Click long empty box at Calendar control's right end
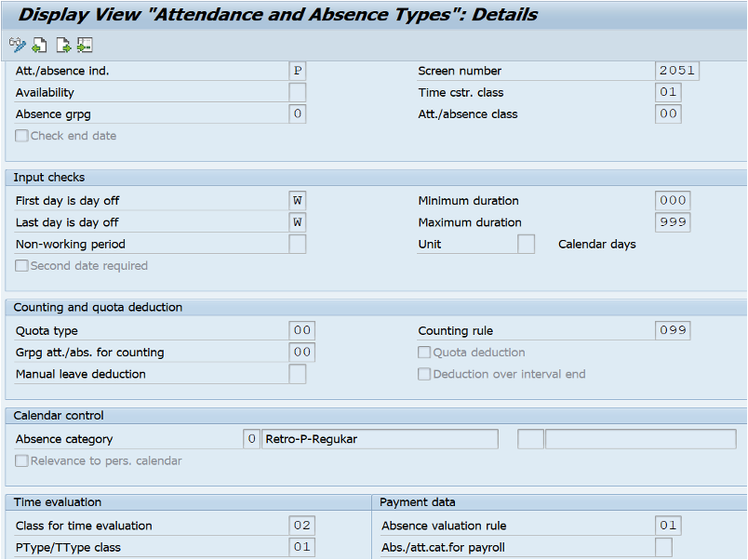The width and height of the screenshot is (748, 560). click(641, 439)
